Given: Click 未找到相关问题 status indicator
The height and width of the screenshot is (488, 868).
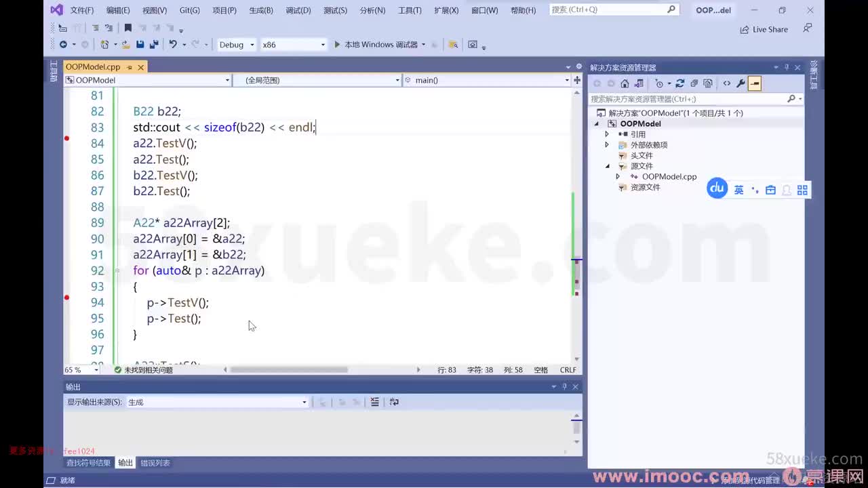Looking at the screenshot, I should point(143,370).
